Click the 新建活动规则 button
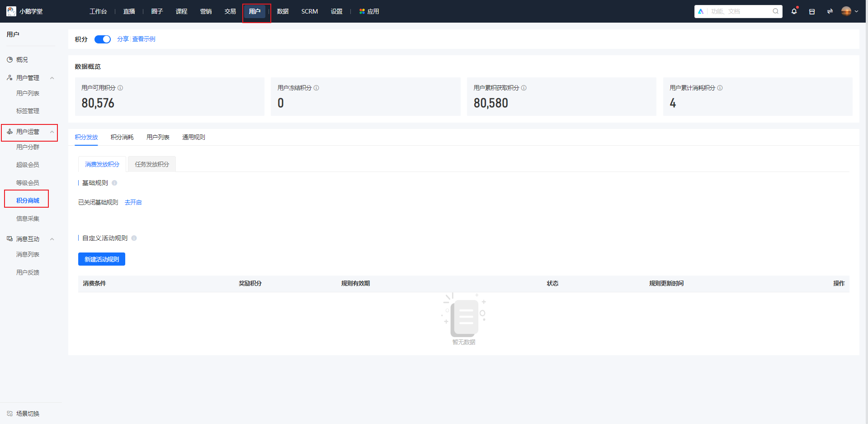This screenshot has height=424, width=868. pyautogui.click(x=102, y=259)
